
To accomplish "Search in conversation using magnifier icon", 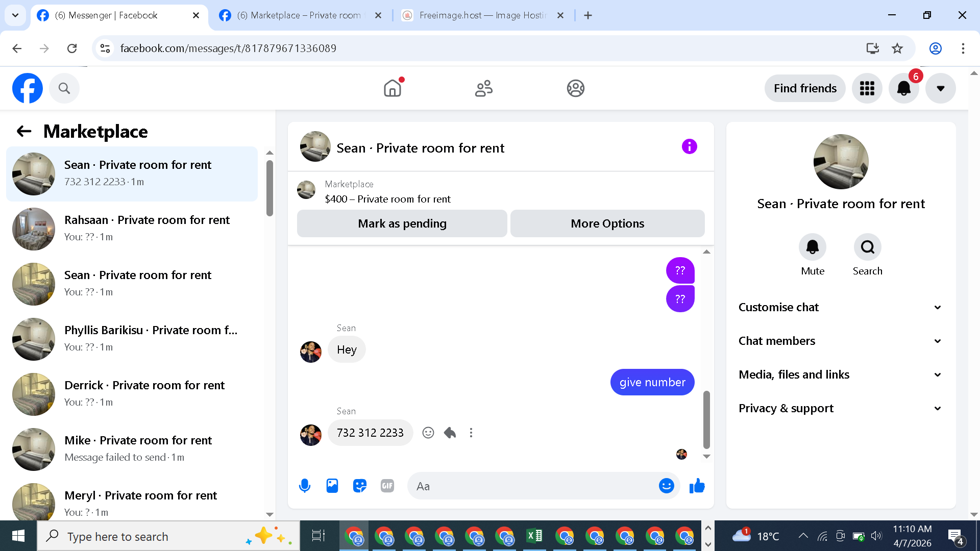I will coord(868,247).
